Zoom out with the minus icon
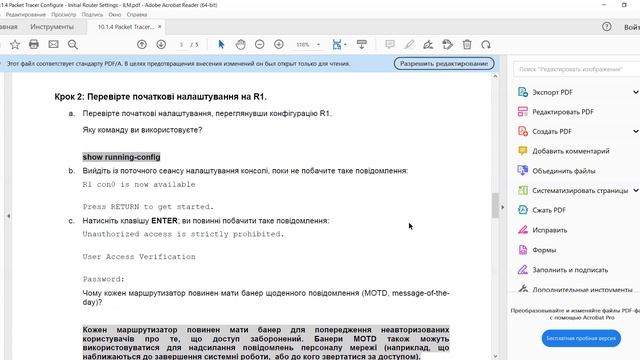 tap(260, 44)
